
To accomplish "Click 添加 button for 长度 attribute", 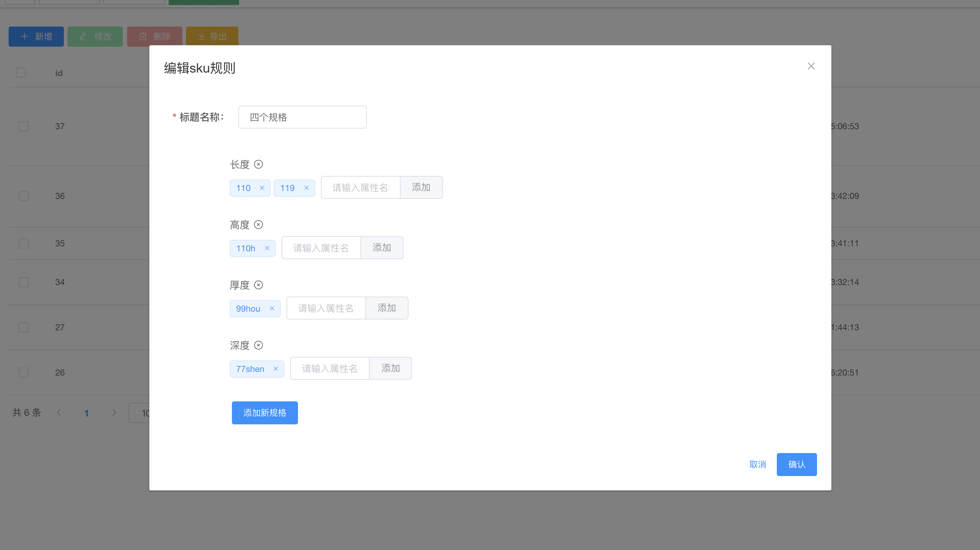I will coord(421,187).
